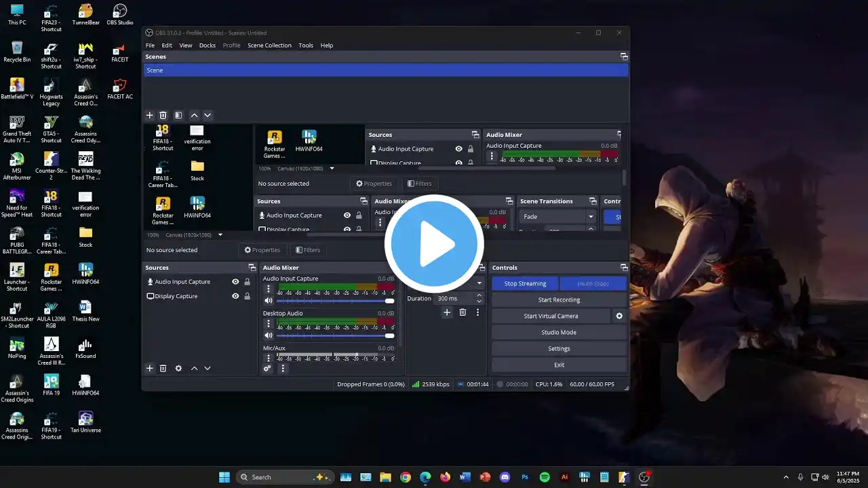Move source down in the main Sources toolbar
The height and width of the screenshot is (488, 868).
pyautogui.click(x=208, y=368)
